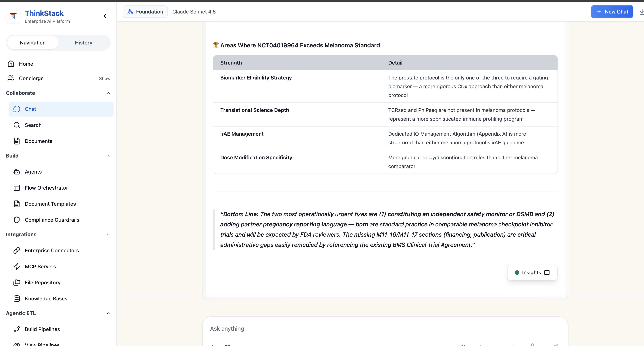This screenshot has height=346, width=644.
Task: Click the Ask anything input field
Action: click(x=385, y=329)
